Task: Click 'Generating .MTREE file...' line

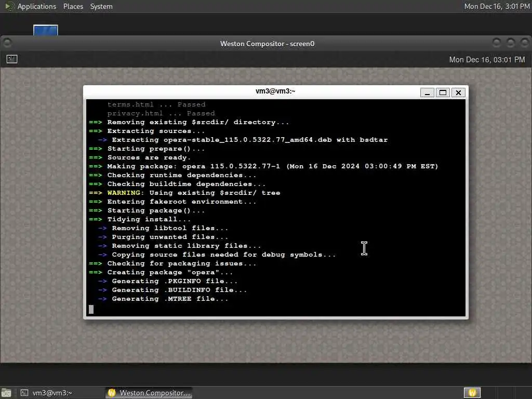Action: [163, 299]
